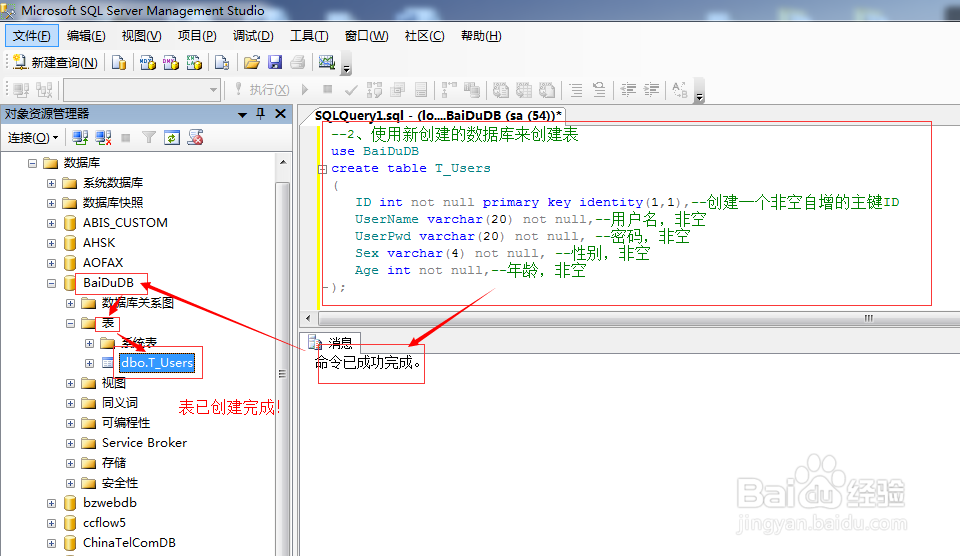Toggle Results to Text icon
This screenshot has height=556, width=960.
pyautogui.click(x=500, y=90)
